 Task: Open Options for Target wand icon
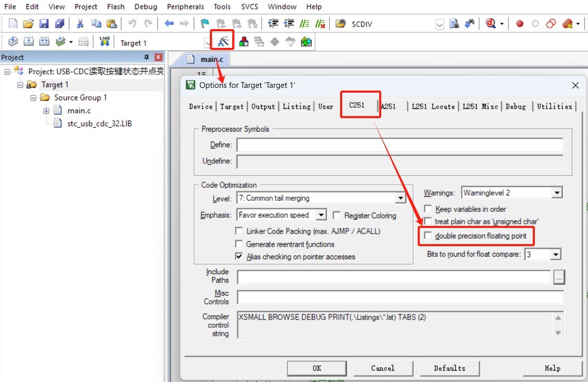(x=223, y=42)
